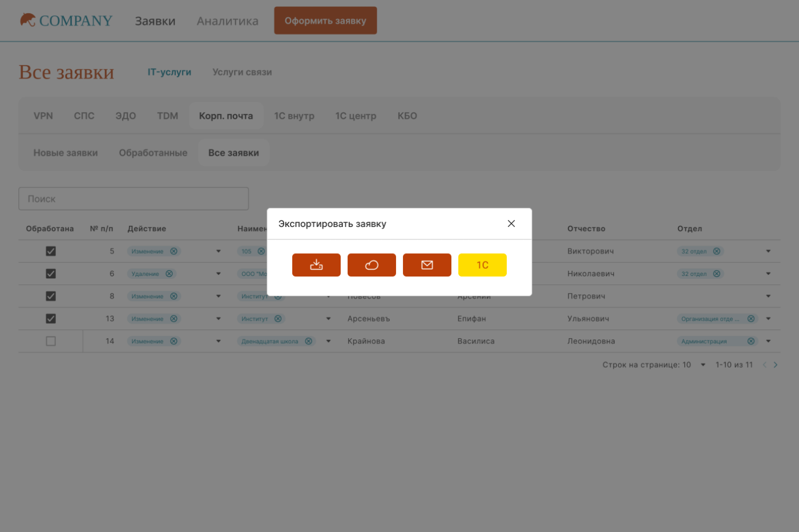The image size is (799, 532).
Task: Open Заявки in top navigation
Action: click(155, 21)
